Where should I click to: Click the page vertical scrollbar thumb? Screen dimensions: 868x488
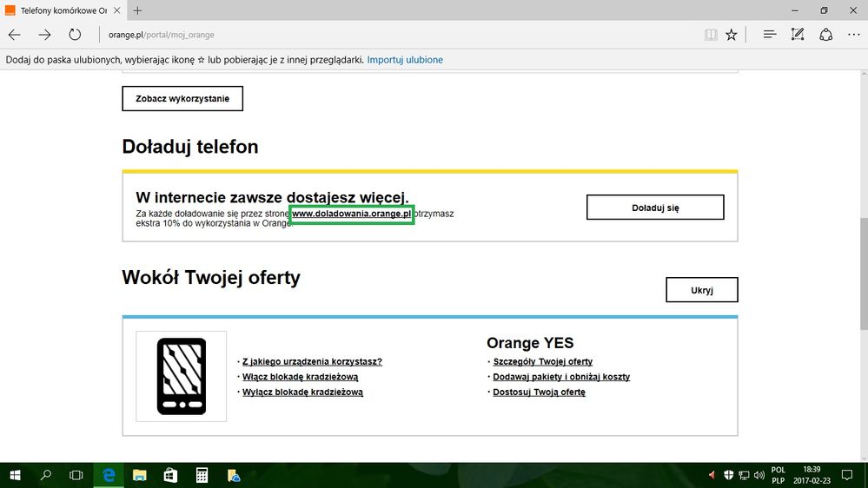[x=864, y=274]
